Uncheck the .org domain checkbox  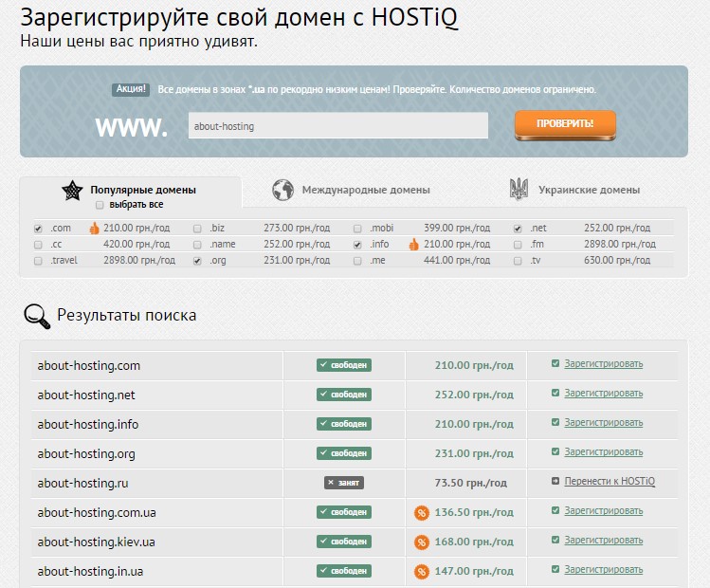coord(197,262)
